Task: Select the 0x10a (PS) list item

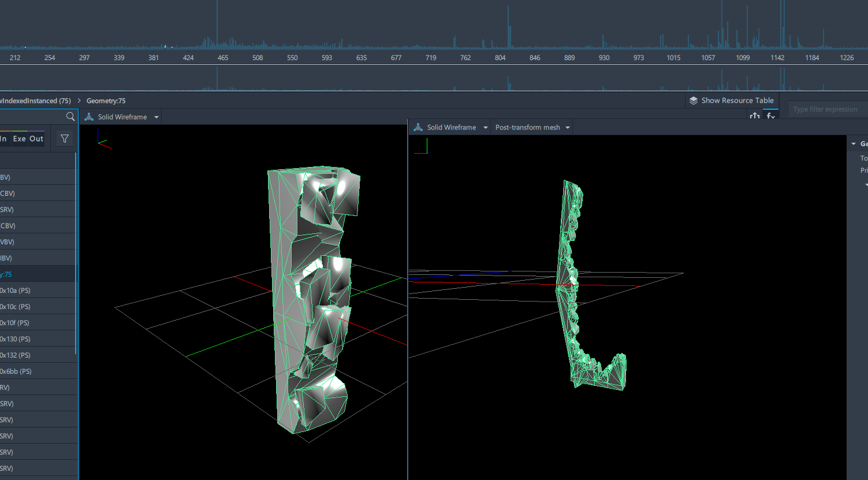Action: [x=16, y=291]
